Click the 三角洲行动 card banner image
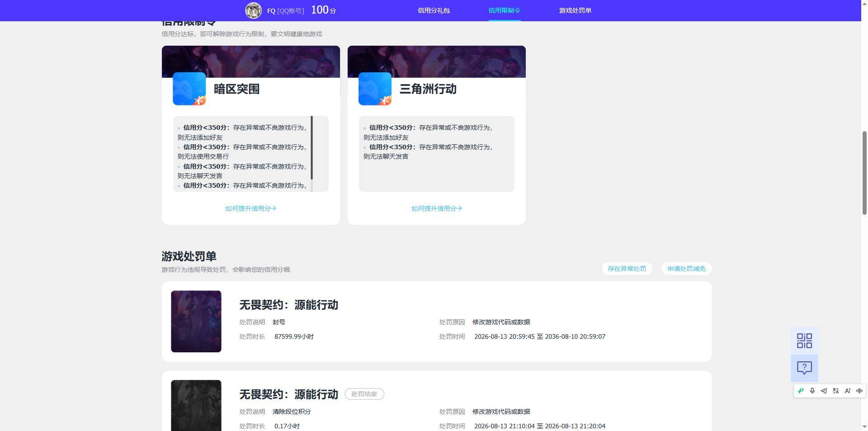This screenshot has height=431, width=868. pos(437,62)
